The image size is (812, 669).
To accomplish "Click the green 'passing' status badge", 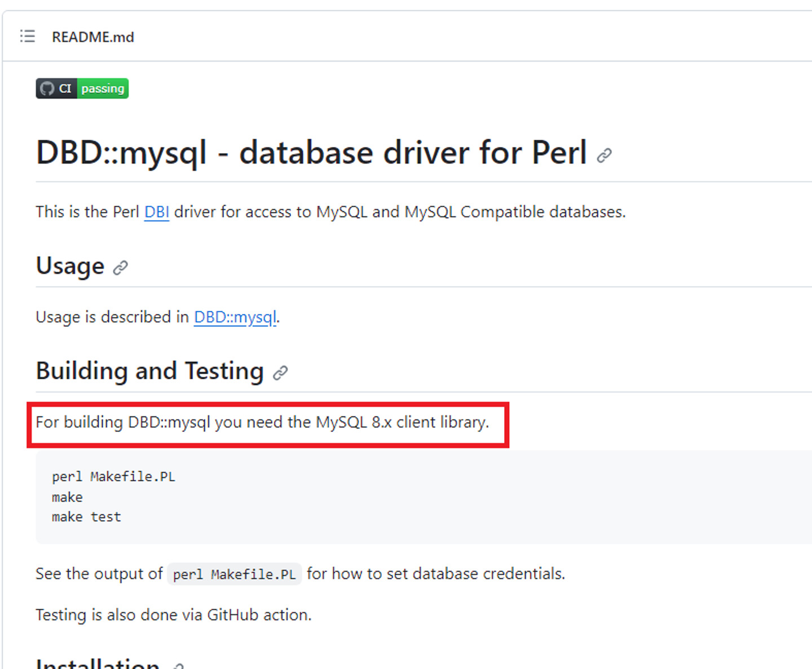I will pyautogui.click(x=103, y=88).
